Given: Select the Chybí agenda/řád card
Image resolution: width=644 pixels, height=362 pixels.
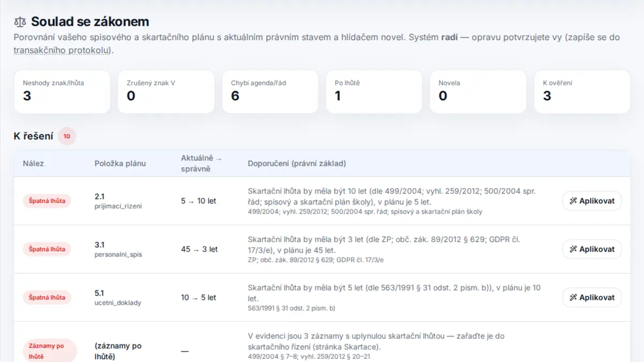Looking at the screenshot, I should point(270,91).
